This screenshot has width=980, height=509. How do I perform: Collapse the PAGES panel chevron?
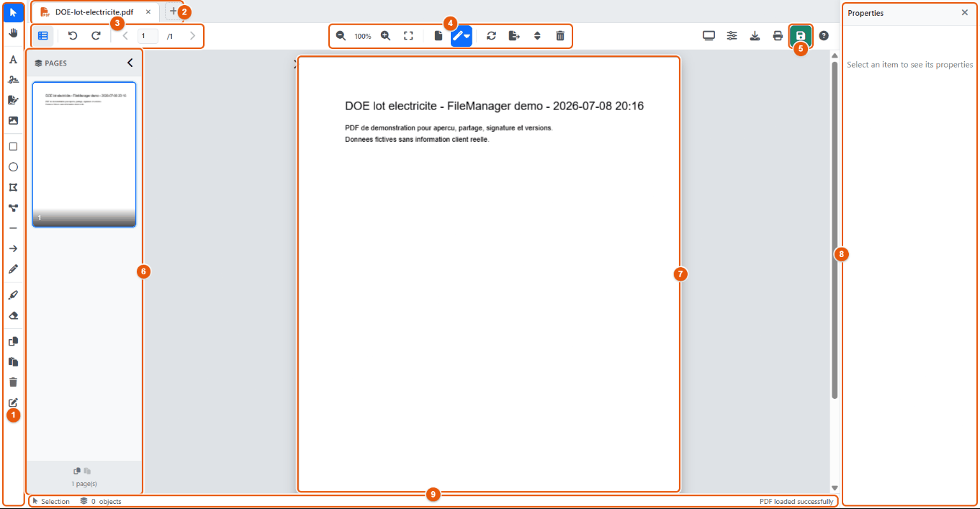tap(130, 63)
